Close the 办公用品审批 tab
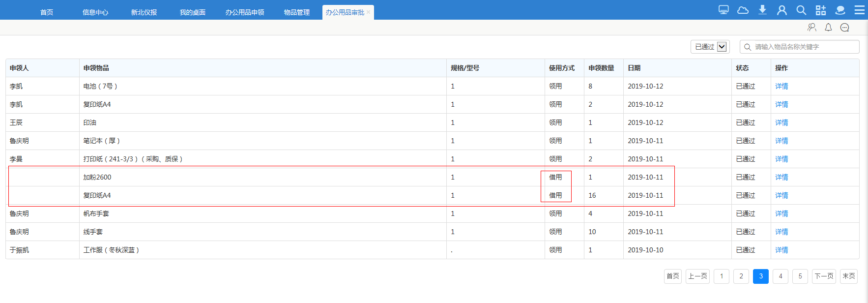 368,12
